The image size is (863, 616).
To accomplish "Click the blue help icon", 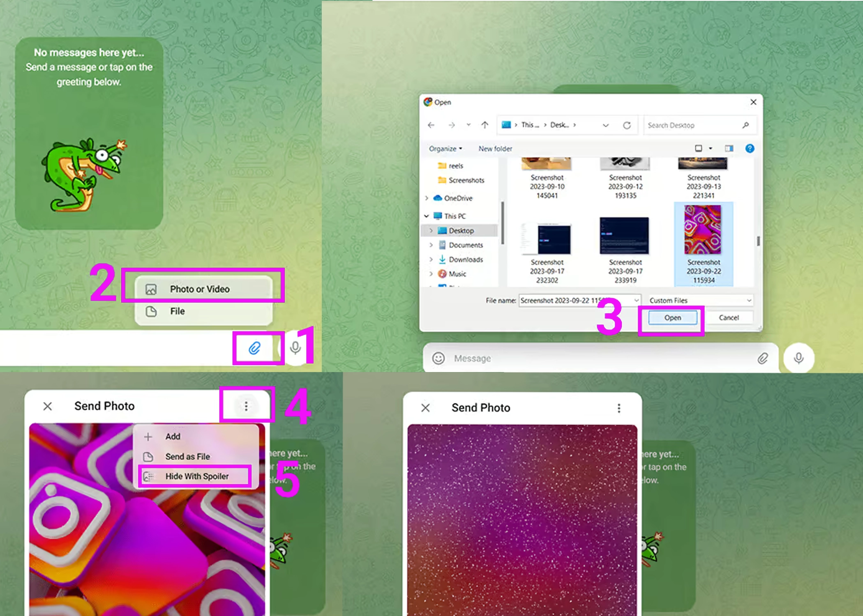I will click(750, 148).
